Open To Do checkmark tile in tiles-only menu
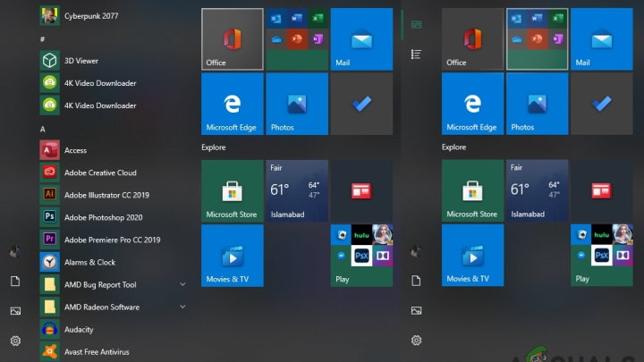 coord(602,104)
